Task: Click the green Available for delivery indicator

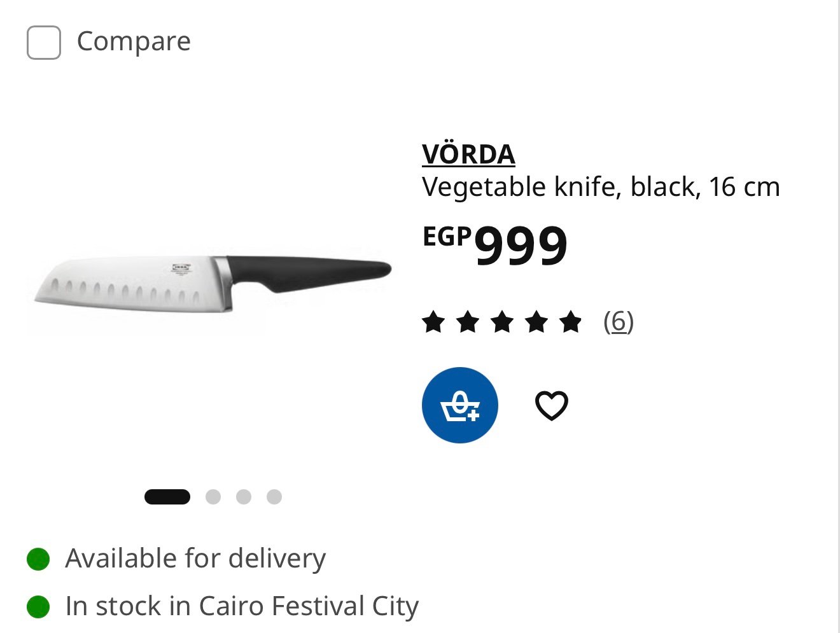Action: (x=38, y=559)
